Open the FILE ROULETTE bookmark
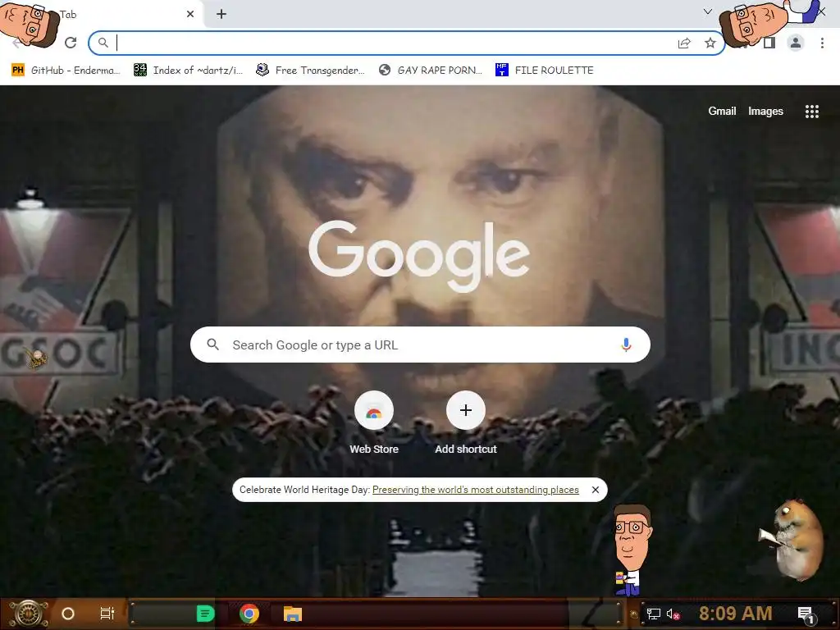 (545, 71)
